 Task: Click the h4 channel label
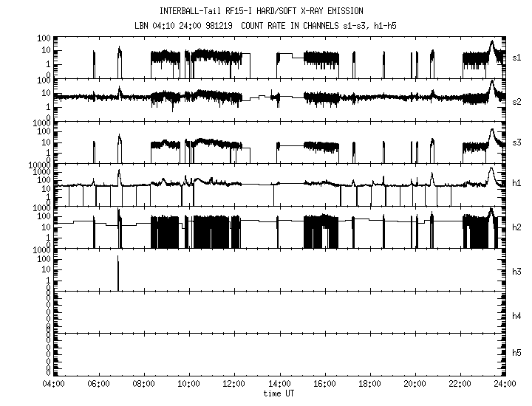point(517,316)
